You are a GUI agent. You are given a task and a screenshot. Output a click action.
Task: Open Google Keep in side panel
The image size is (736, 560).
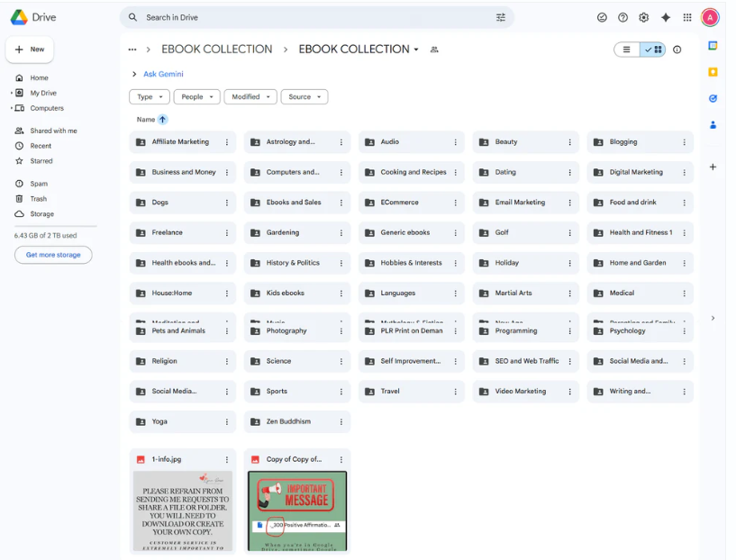point(713,72)
